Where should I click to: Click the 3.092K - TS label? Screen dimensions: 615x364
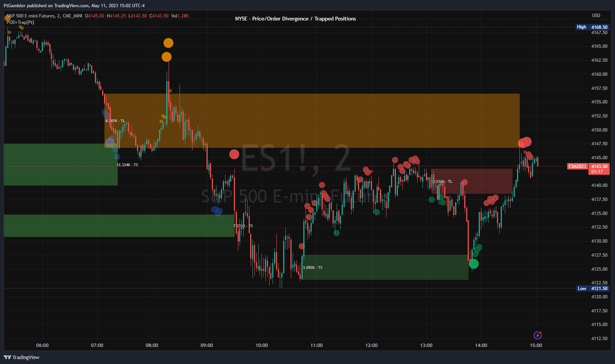313,267
